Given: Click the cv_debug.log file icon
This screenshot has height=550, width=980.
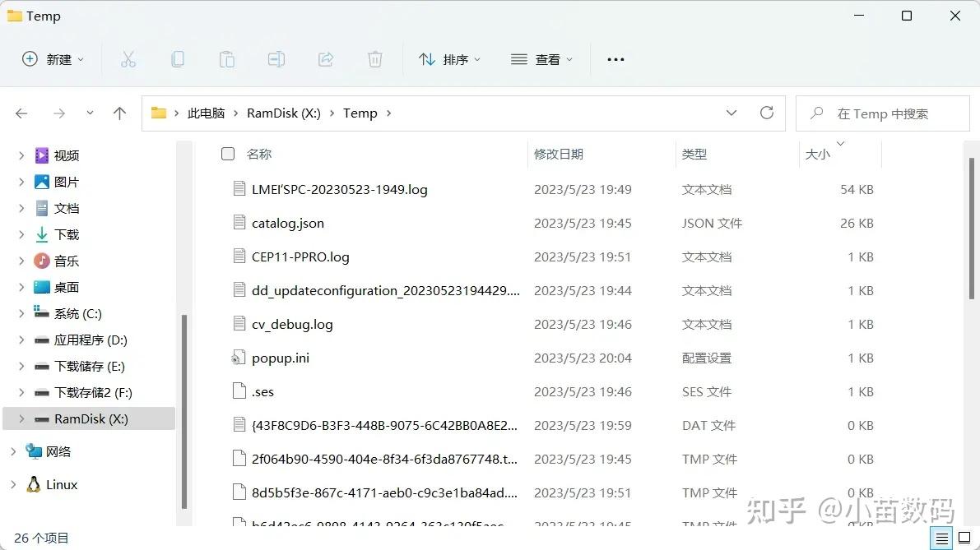Looking at the screenshot, I should pyautogui.click(x=239, y=323).
